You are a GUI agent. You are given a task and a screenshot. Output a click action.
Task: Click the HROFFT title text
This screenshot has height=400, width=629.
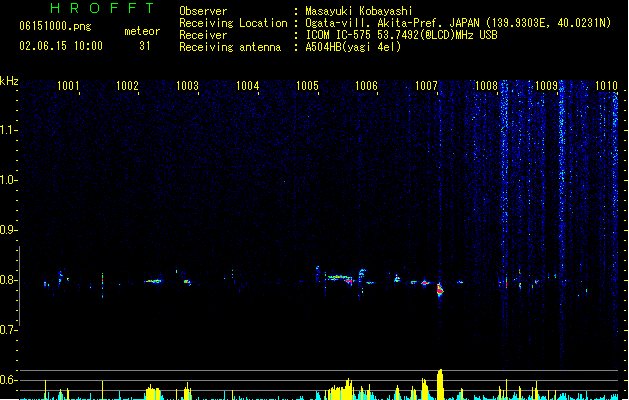coord(102,8)
